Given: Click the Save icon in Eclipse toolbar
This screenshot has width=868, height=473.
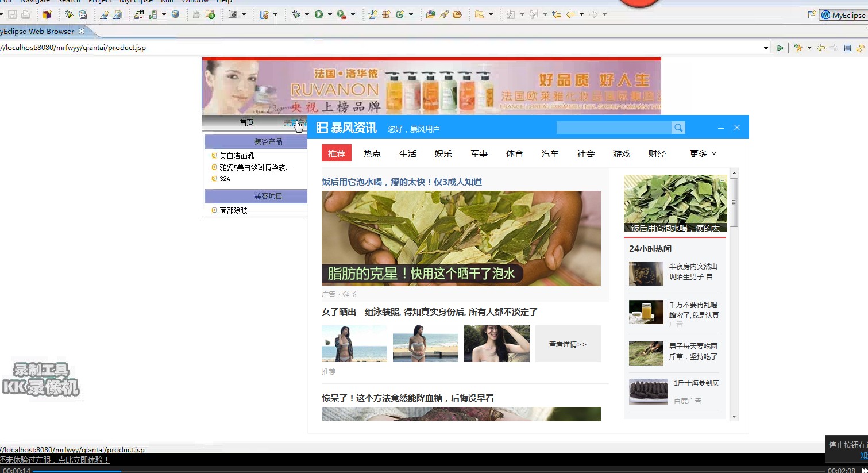Looking at the screenshot, I should [x=12, y=15].
